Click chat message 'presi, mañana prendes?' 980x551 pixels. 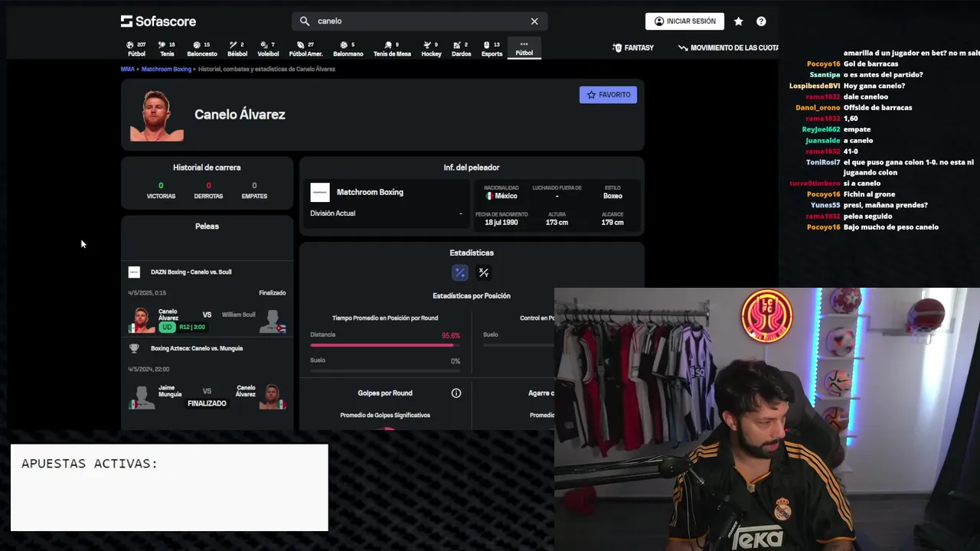point(886,205)
